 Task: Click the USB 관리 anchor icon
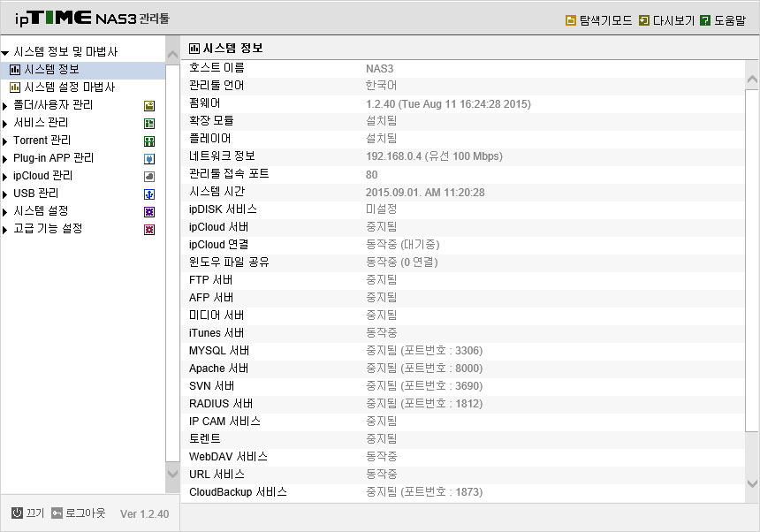click(149, 194)
